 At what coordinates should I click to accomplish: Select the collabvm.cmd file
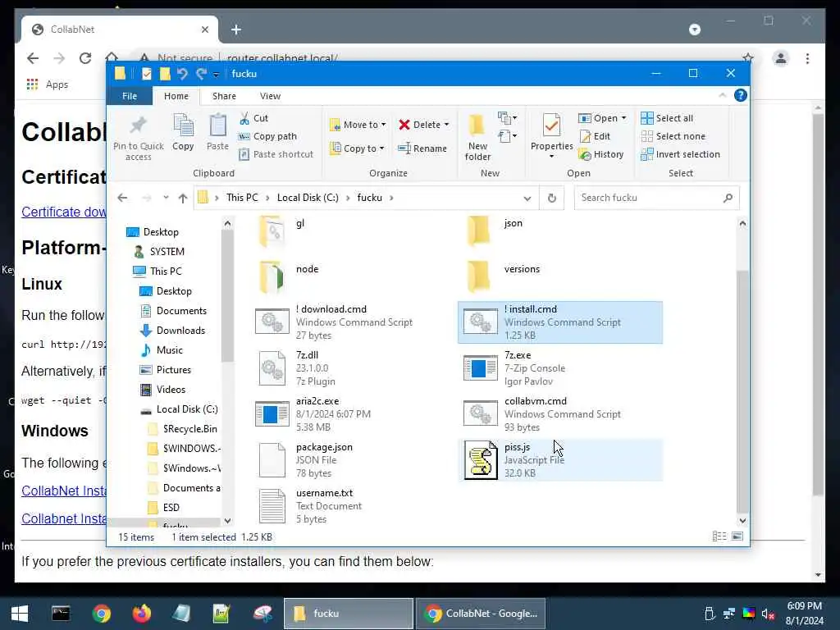coord(560,414)
